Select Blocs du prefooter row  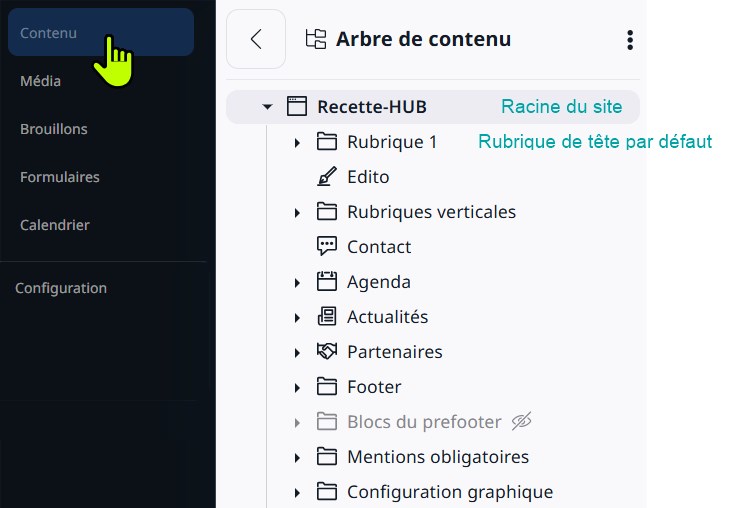424,422
